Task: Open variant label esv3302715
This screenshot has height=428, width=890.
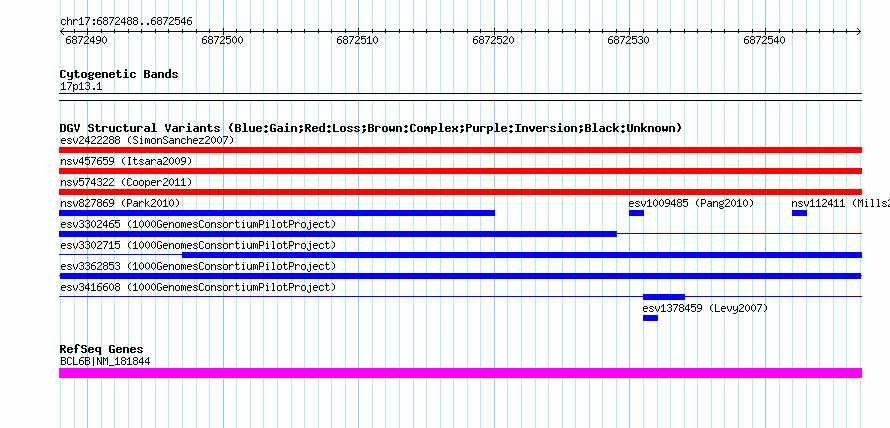Action: (x=198, y=245)
